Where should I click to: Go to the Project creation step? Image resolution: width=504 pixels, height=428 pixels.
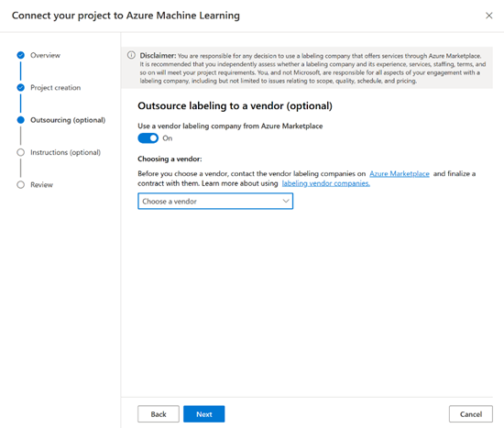coord(56,87)
